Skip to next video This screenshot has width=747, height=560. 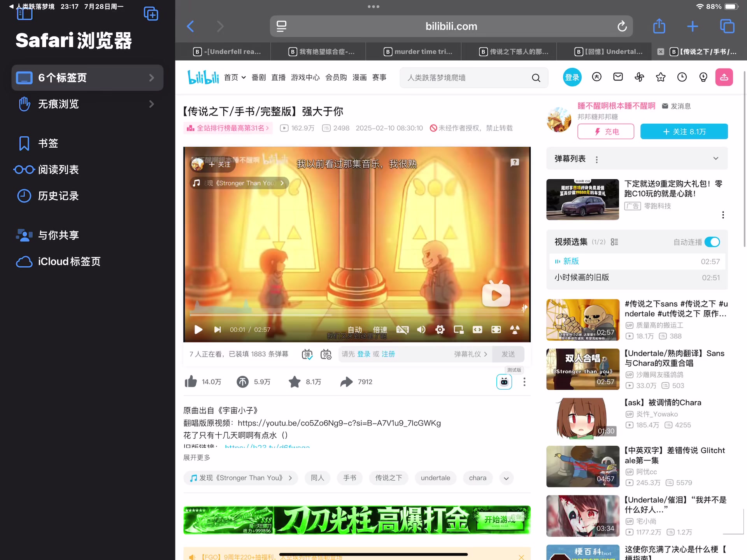point(217,329)
